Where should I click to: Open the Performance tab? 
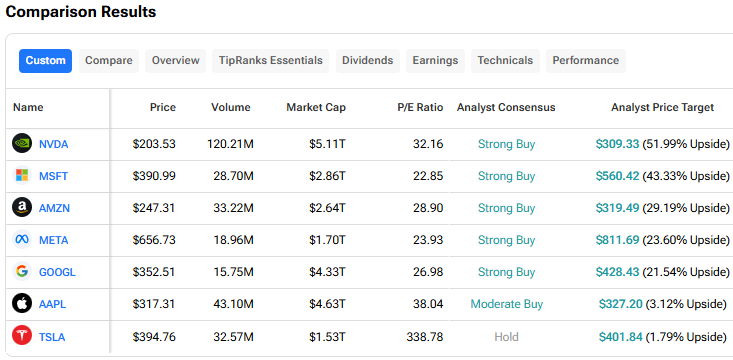click(586, 61)
